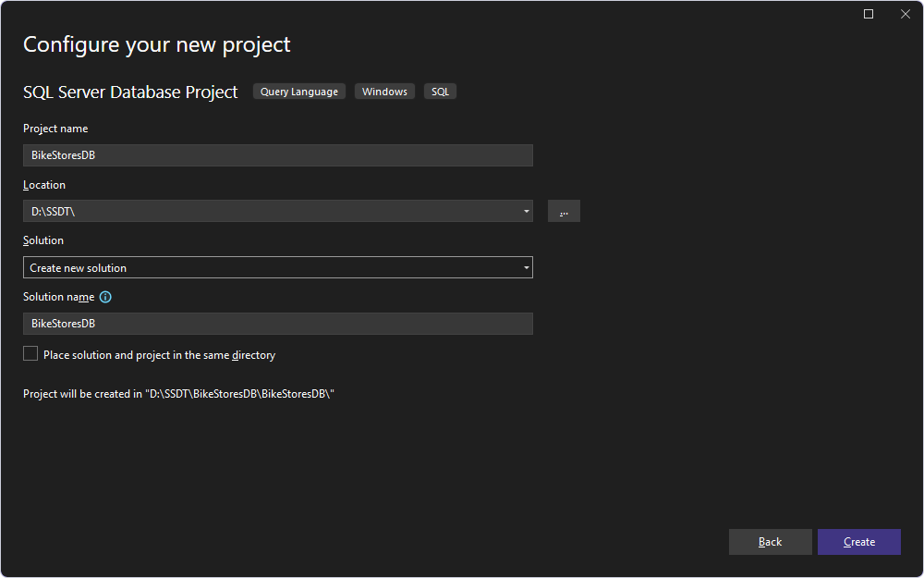Click the Windows platform tag
This screenshot has width=924, height=578.
click(384, 91)
